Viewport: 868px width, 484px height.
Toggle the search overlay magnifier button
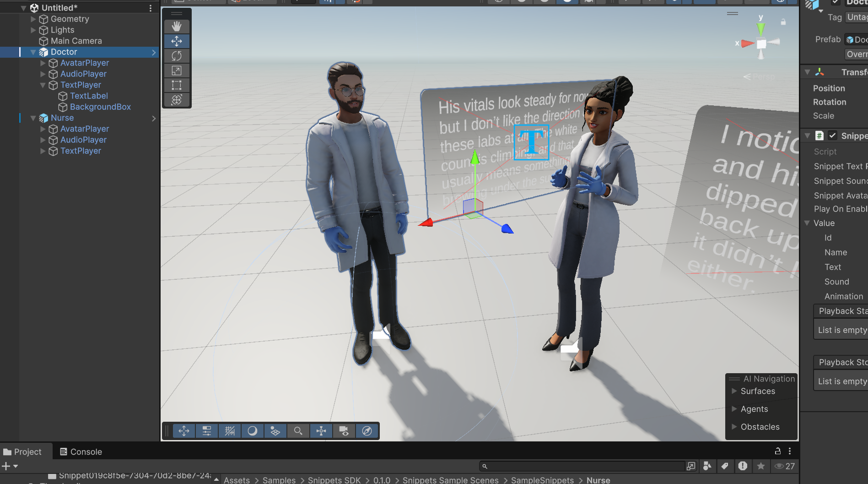pos(298,431)
